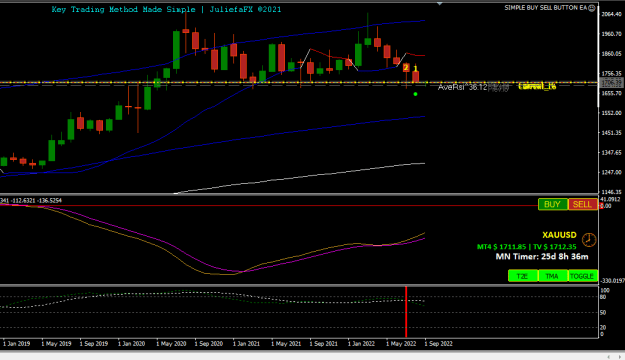Click the chart shift triangle marker at top

point(439,4)
